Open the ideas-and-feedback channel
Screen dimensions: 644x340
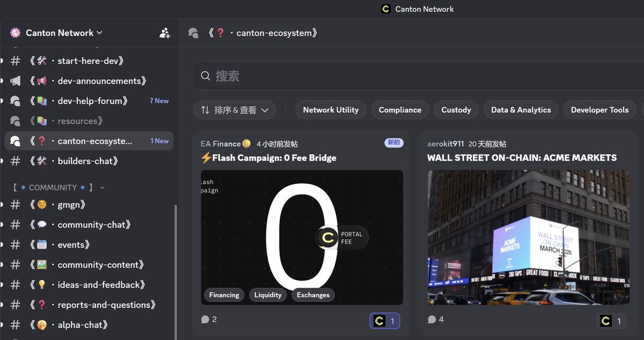[89, 285]
